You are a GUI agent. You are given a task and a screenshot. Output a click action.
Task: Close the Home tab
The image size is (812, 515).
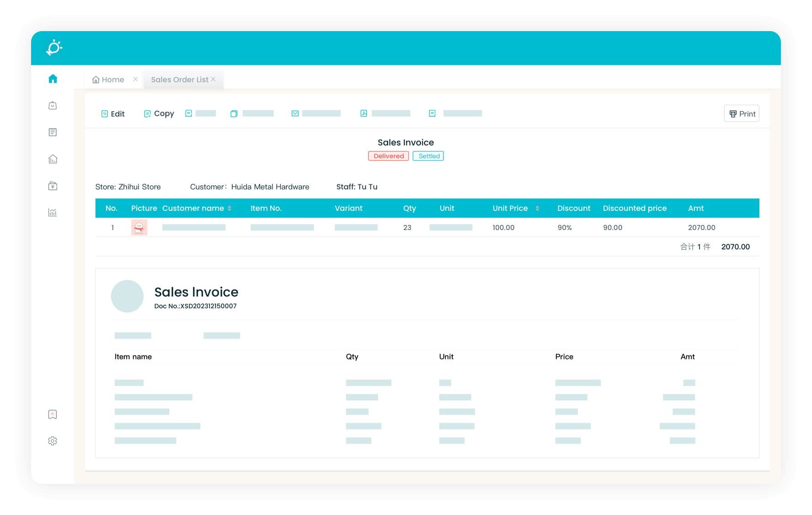coord(135,79)
